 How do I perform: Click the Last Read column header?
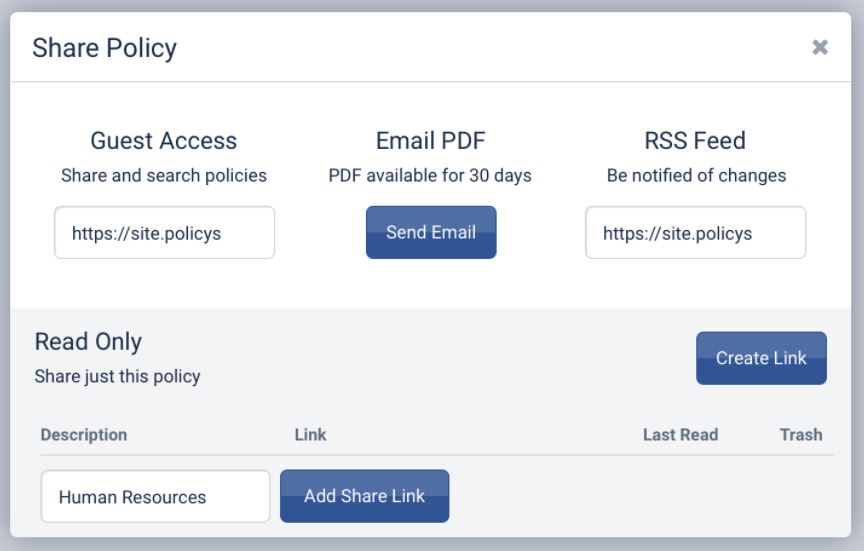(x=680, y=435)
